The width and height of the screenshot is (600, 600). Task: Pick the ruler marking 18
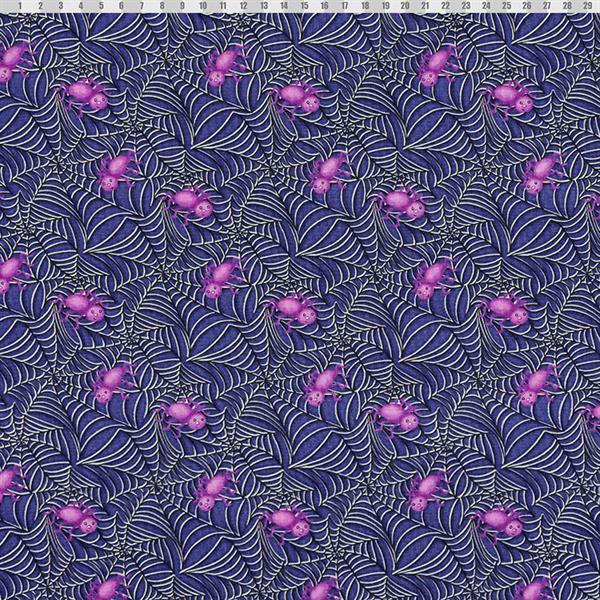tap(365, 6)
